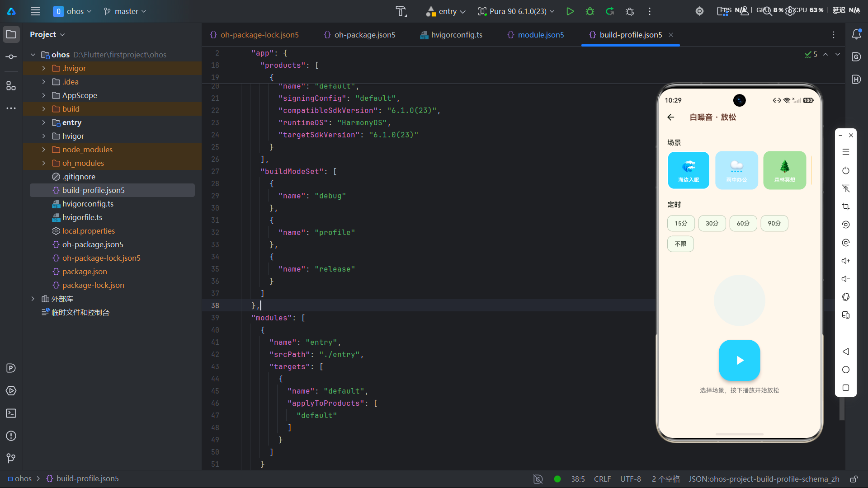Select the 30分 timer chip
This screenshot has height=488, width=868.
point(712,223)
